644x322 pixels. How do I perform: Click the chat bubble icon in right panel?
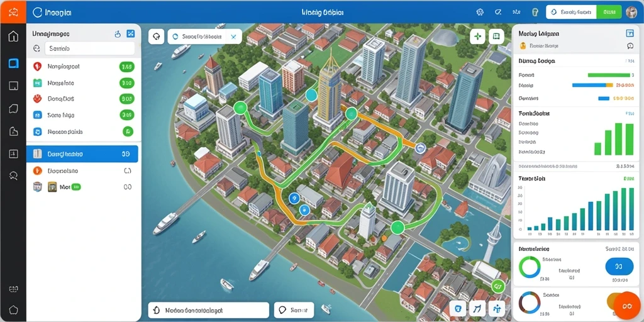(630, 46)
